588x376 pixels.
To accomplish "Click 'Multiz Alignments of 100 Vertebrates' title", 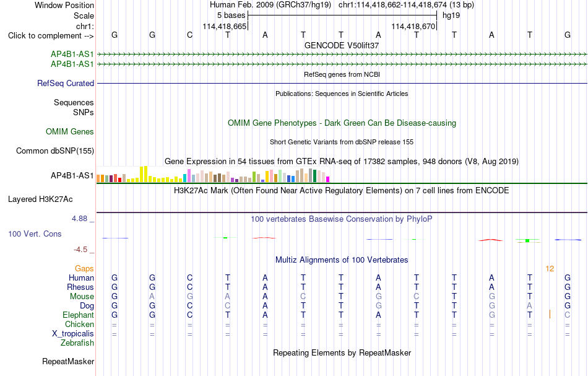I will pyautogui.click(x=342, y=260).
